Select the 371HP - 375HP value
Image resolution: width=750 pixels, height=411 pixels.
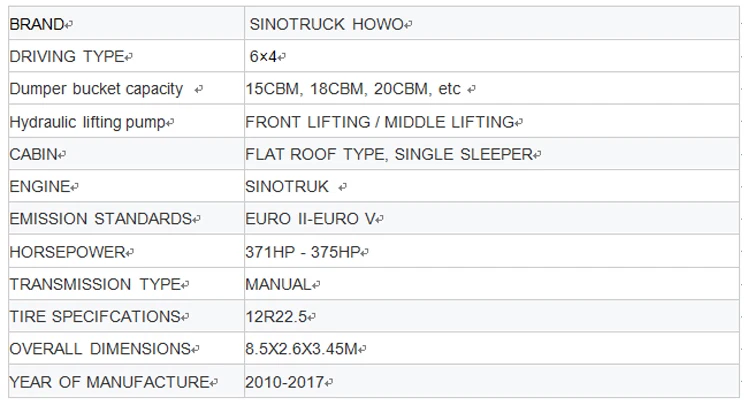pyautogui.click(x=301, y=252)
